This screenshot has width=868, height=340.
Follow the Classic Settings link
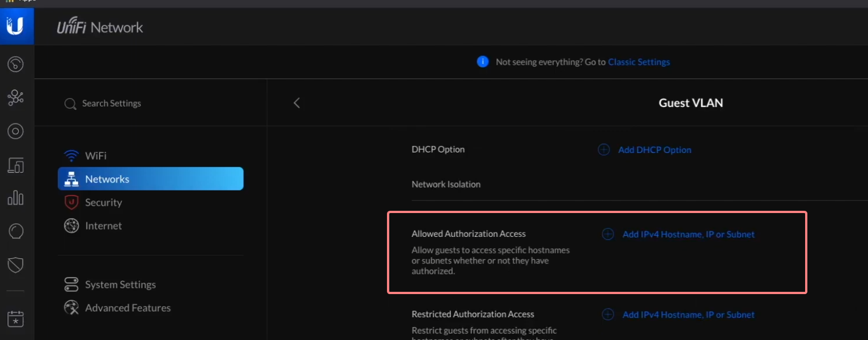tap(639, 62)
